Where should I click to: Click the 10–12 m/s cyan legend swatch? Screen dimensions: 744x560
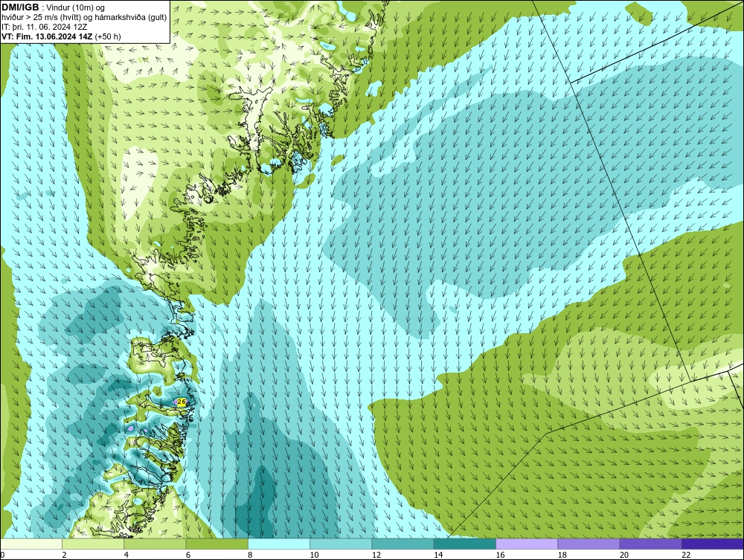coord(341,544)
